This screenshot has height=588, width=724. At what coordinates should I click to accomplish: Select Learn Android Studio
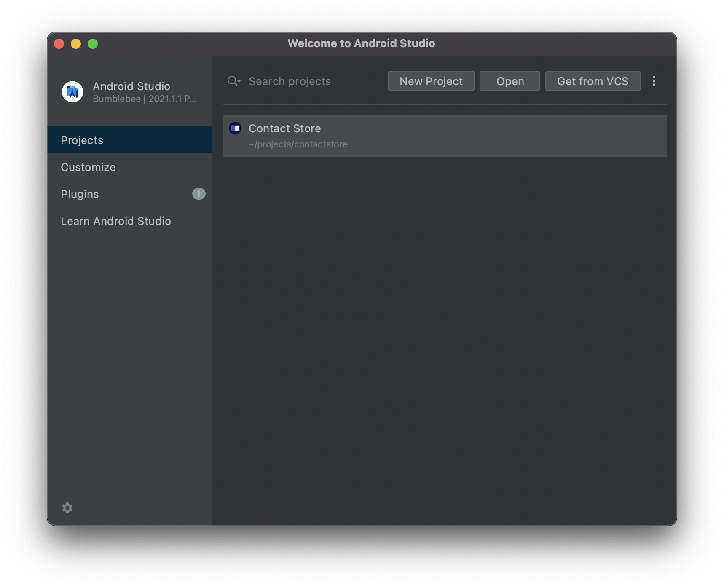click(116, 221)
